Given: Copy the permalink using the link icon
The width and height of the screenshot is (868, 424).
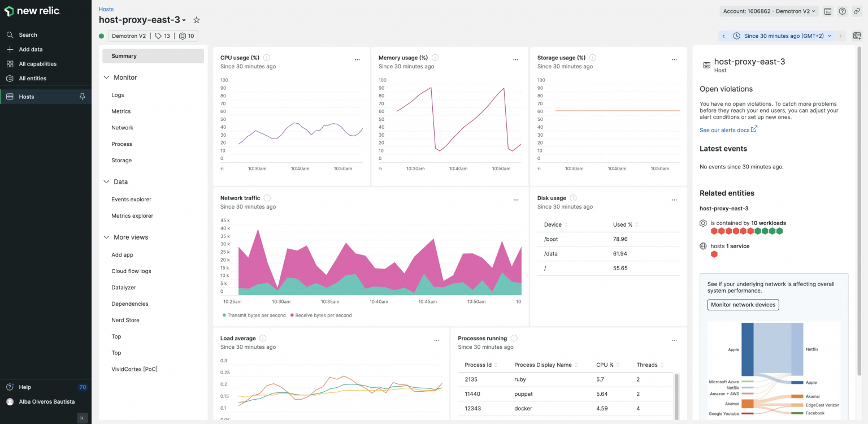Looking at the screenshot, I should [857, 11].
